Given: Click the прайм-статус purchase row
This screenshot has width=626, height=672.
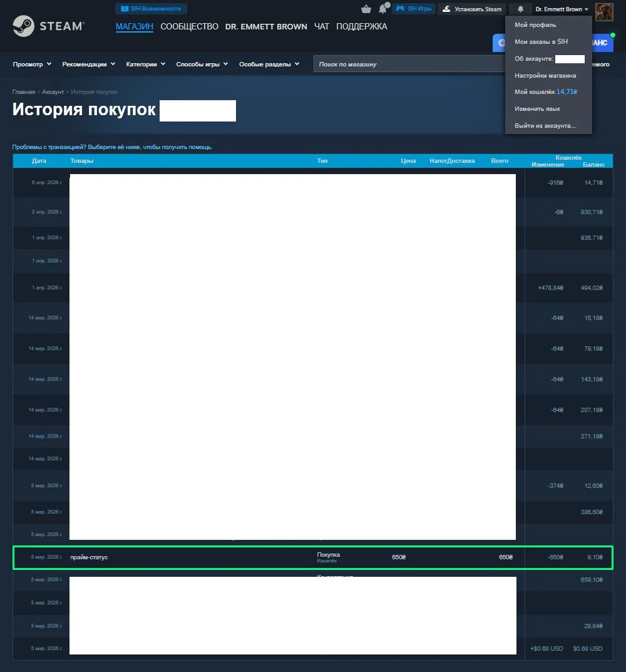Looking at the screenshot, I should coord(313,557).
